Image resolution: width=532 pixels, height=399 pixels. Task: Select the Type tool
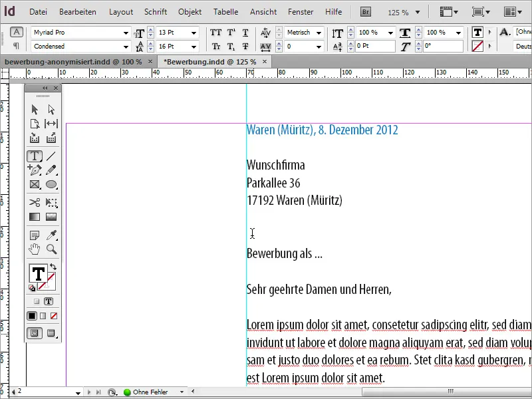click(x=35, y=156)
